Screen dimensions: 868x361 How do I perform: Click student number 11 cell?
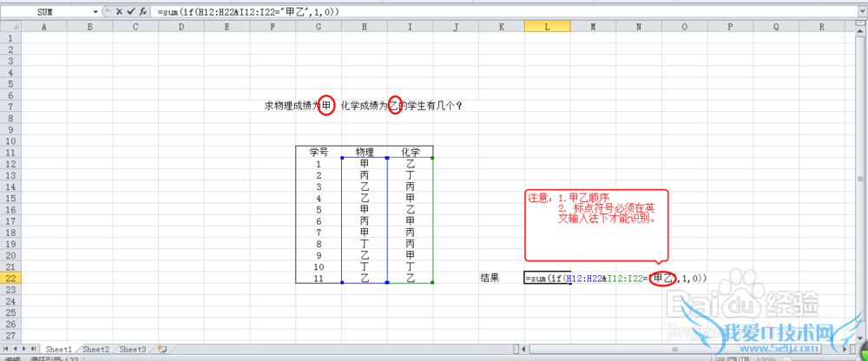point(319,279)
